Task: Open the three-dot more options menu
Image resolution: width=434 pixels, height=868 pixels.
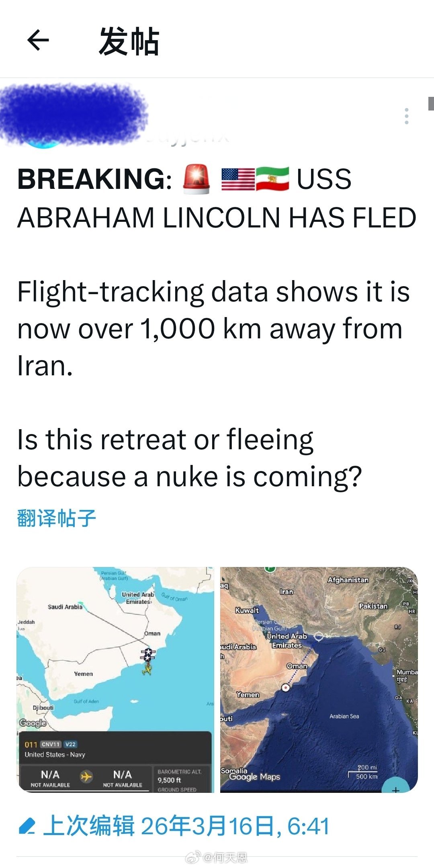Action: pos(407,116)
